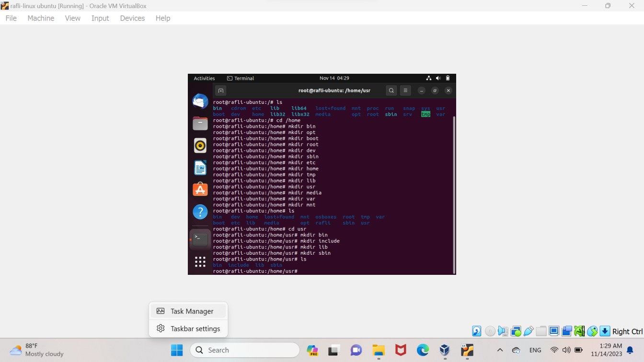
Task: Open the Machine menu
Action: click(41, 18)
